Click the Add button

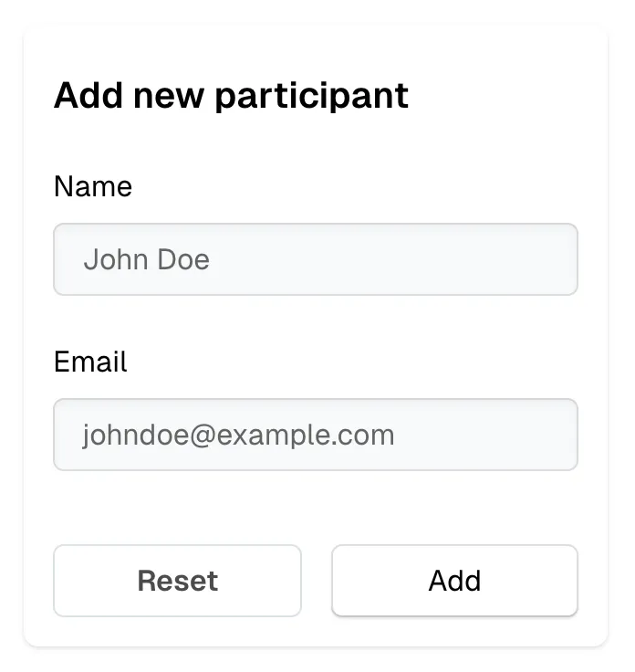coord(454,581)
